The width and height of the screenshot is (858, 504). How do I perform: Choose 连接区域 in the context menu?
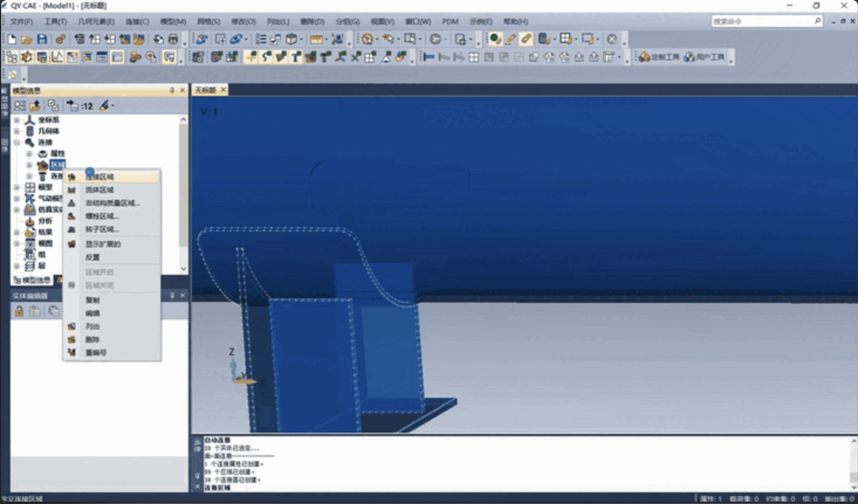[111, 177]
